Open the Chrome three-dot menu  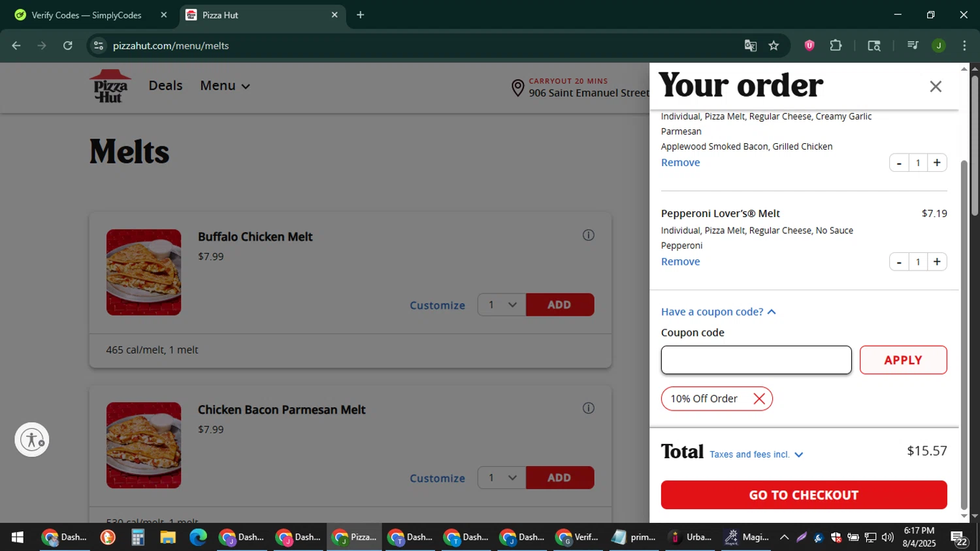tap(964, 46)
